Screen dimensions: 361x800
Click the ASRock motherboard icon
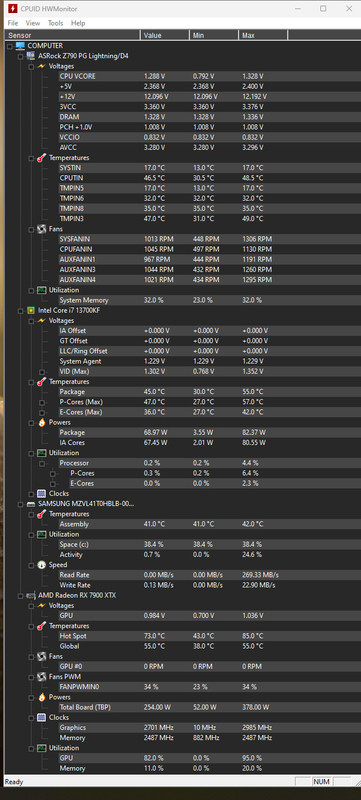point(31,56)
